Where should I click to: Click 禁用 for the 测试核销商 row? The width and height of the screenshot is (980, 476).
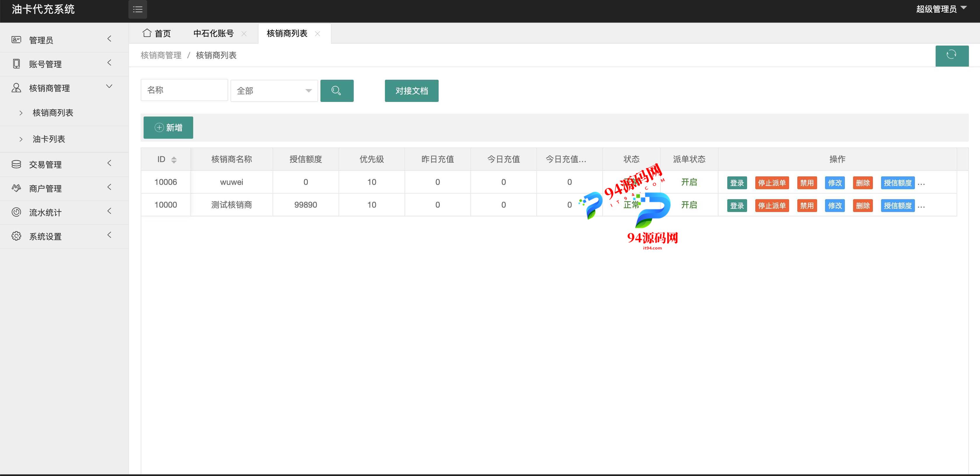[x=807, y=206]
